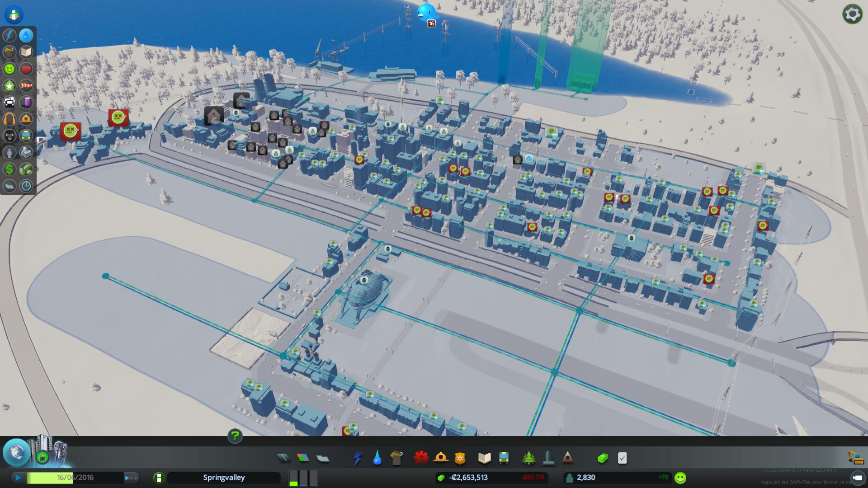868x488 pixels.
Task: Open Parks and Decoration menu
Action: click(x=528, y=458)
